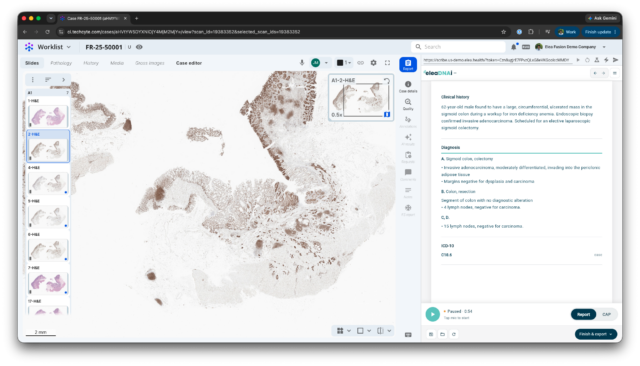Viewport: 640px width, 366px height.
Task: Select the 5-H&E slide thumbnail
Action: point(48,216)
